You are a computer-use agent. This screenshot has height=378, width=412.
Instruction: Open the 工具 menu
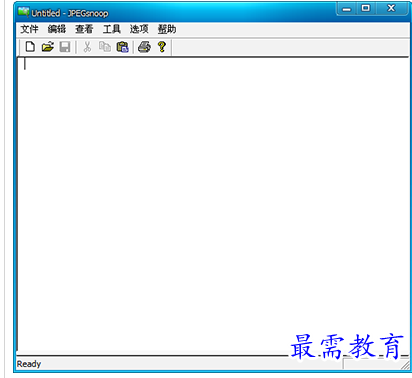[x=111, y=29]
